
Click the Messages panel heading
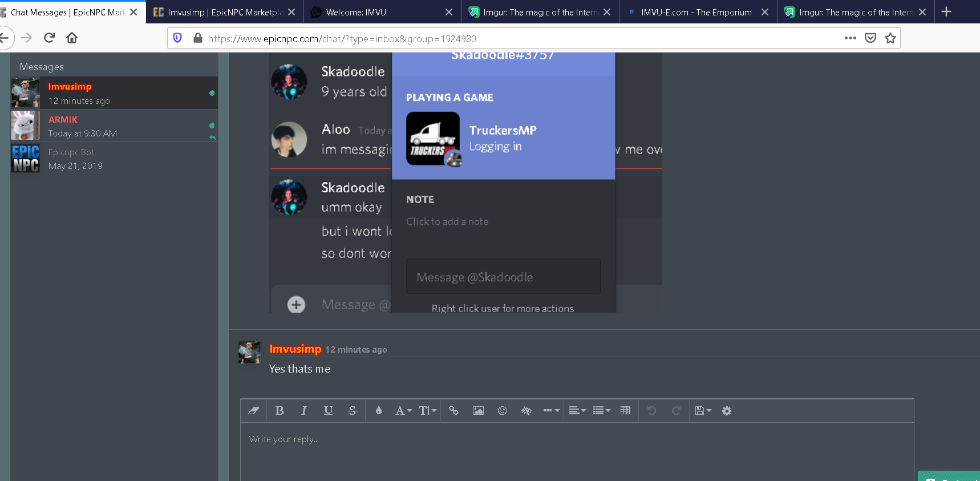pos(42,67)
